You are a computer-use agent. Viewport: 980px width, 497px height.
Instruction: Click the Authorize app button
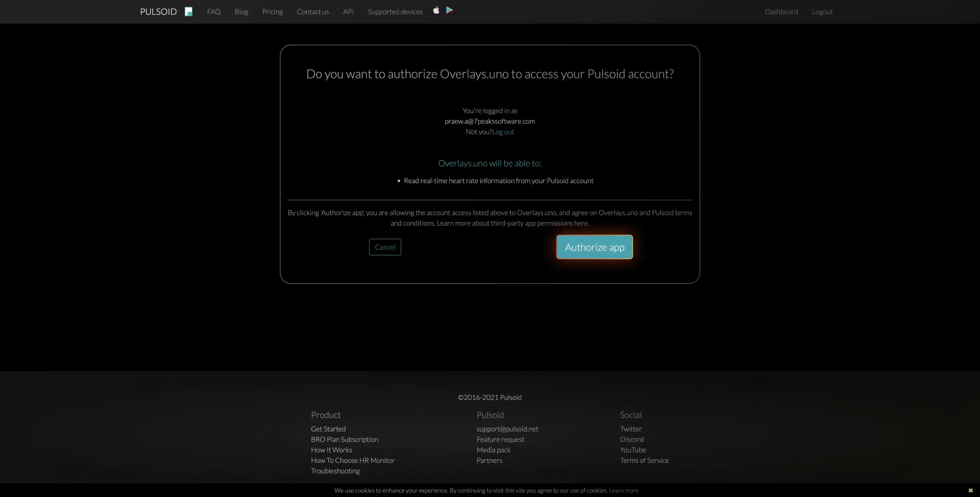(595, 247)
